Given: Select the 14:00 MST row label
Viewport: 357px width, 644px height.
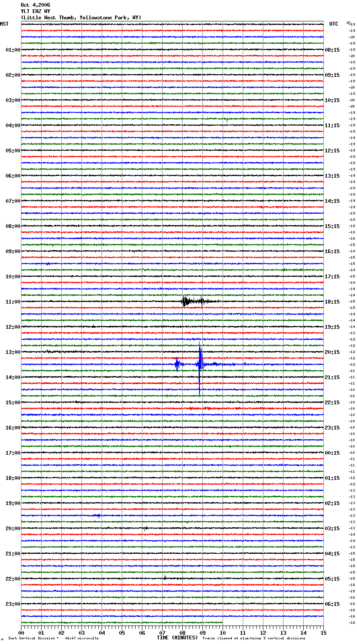Looking at the screenshot, I should point(13,377).
